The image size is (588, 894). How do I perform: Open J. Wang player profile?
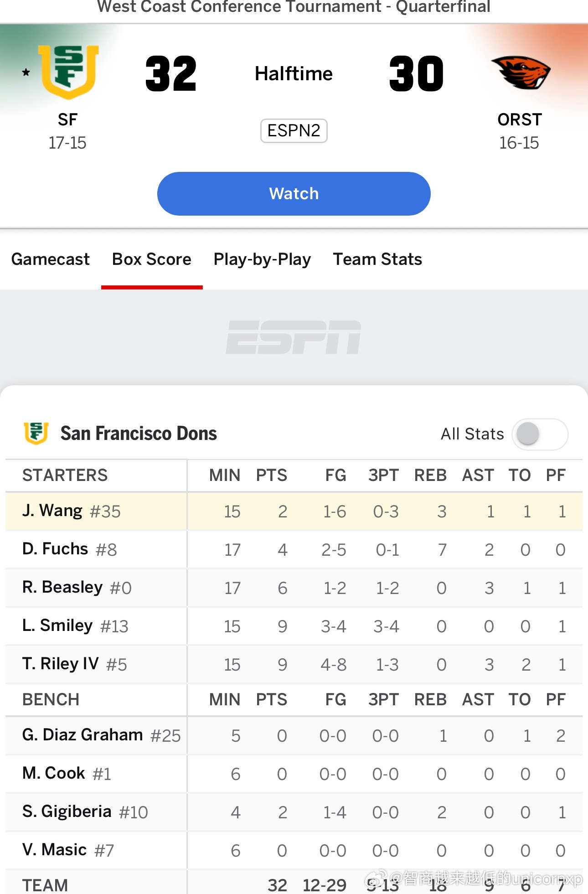[x=52, y=511]
